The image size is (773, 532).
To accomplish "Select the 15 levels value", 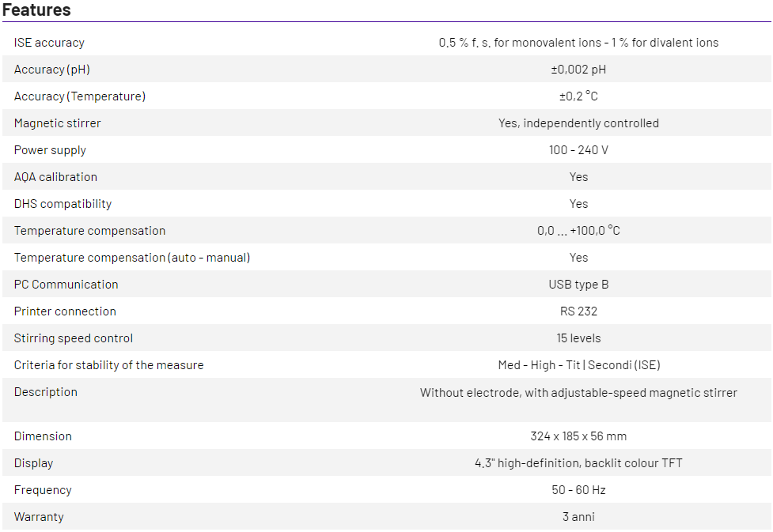I will pos(578,338).
